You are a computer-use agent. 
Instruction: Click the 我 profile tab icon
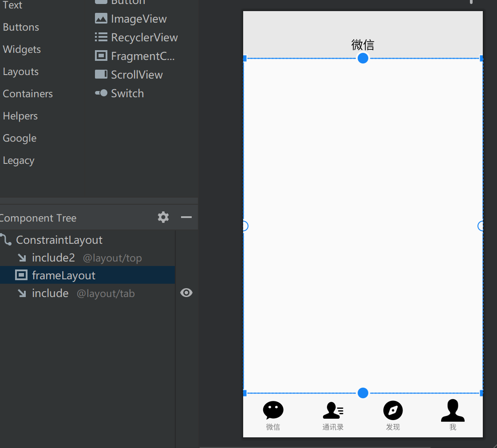[453, 411]
